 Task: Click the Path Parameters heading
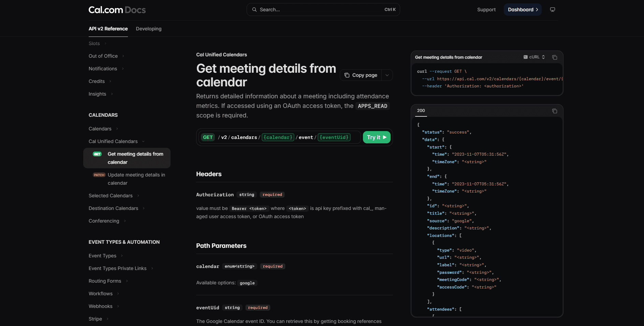click(221, 246)
